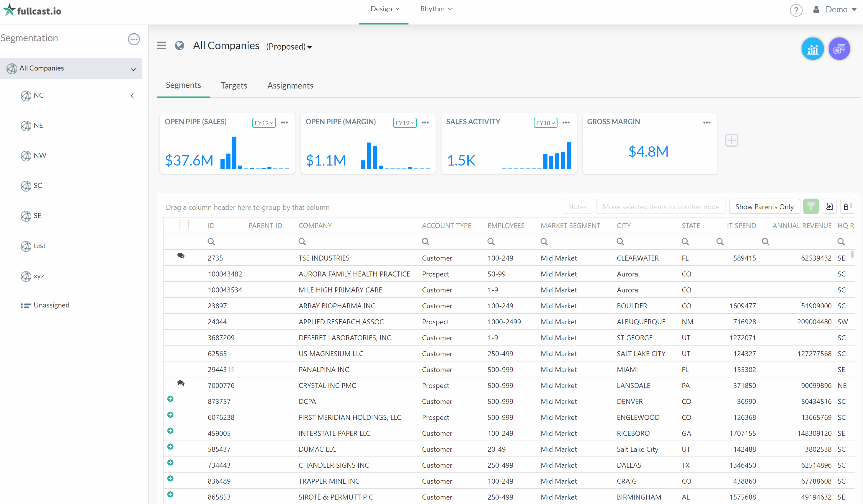Click the add metric card plus icon

[x=731, y=140]
